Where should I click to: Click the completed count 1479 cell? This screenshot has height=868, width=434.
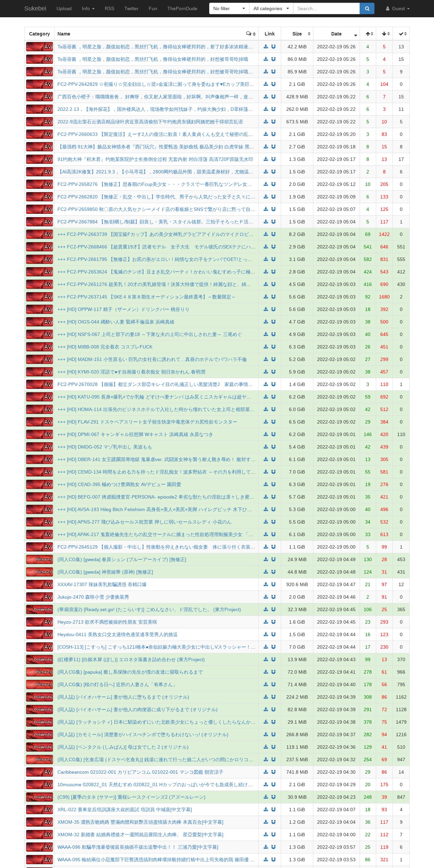pos(401,722)
